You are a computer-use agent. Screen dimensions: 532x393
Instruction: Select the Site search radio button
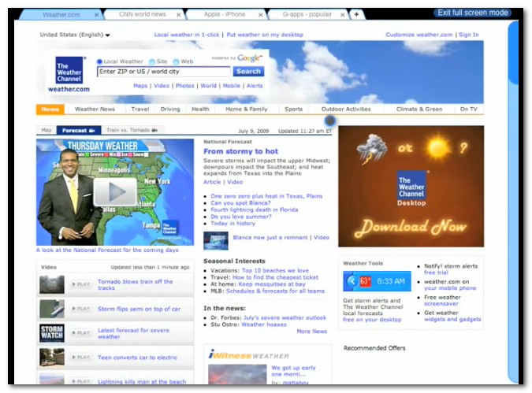pos(152,61)
